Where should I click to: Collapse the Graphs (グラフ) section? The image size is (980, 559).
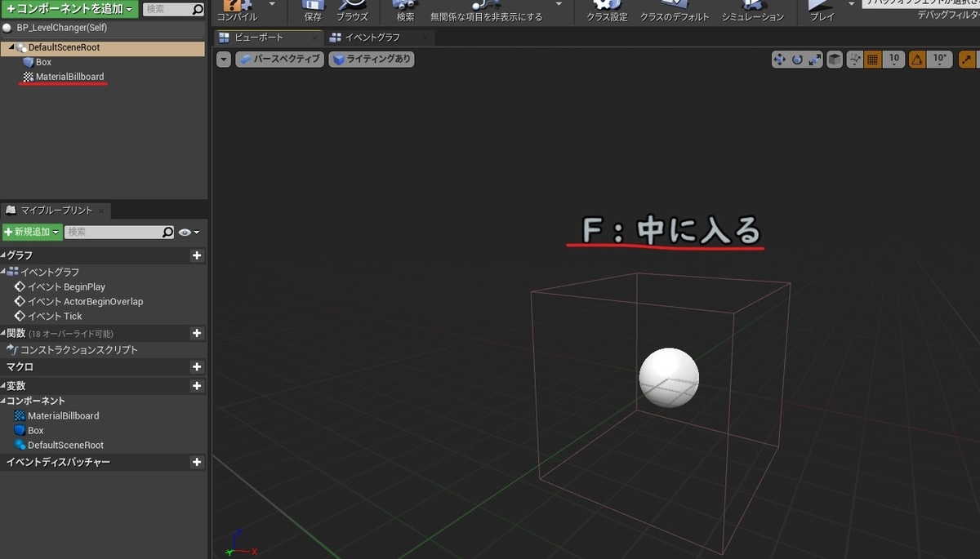pos(3,255)
